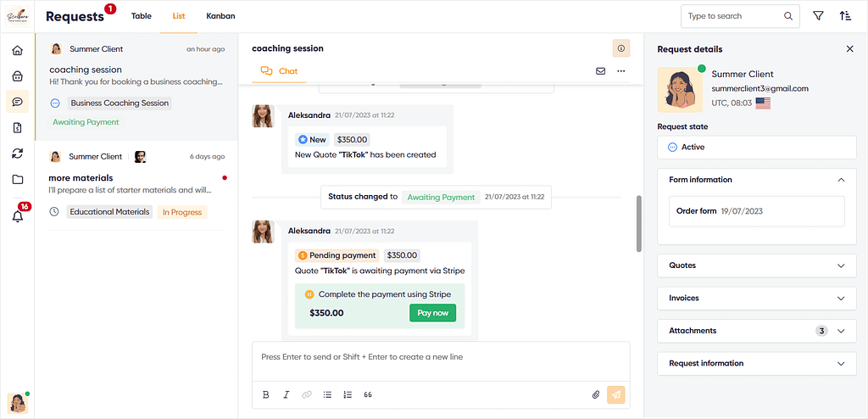Click the status circle icon beside Business Coaching Session
Image resolution: width=868 pixels, height=419 pixels.
coord(55,103)
